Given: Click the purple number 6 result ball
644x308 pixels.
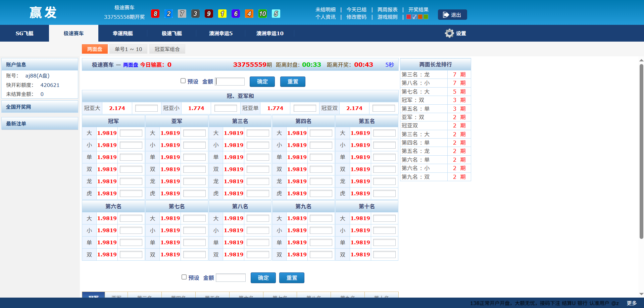Looking at the screenshot, I should tap(236, 14).
